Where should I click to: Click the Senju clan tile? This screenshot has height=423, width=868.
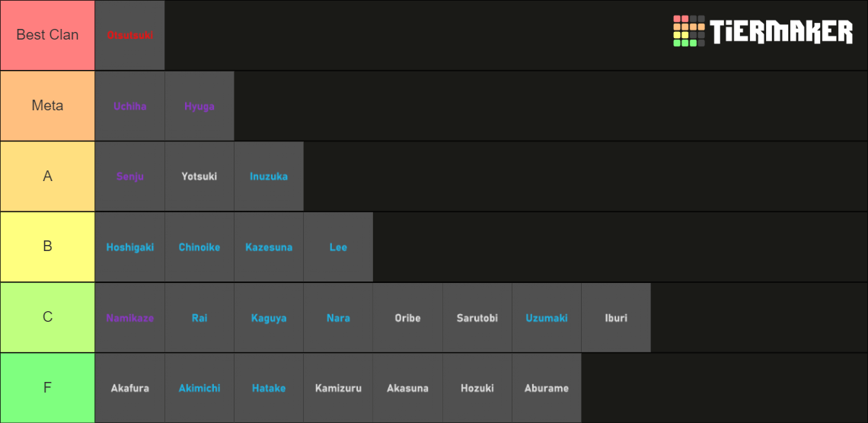point(129,177)
